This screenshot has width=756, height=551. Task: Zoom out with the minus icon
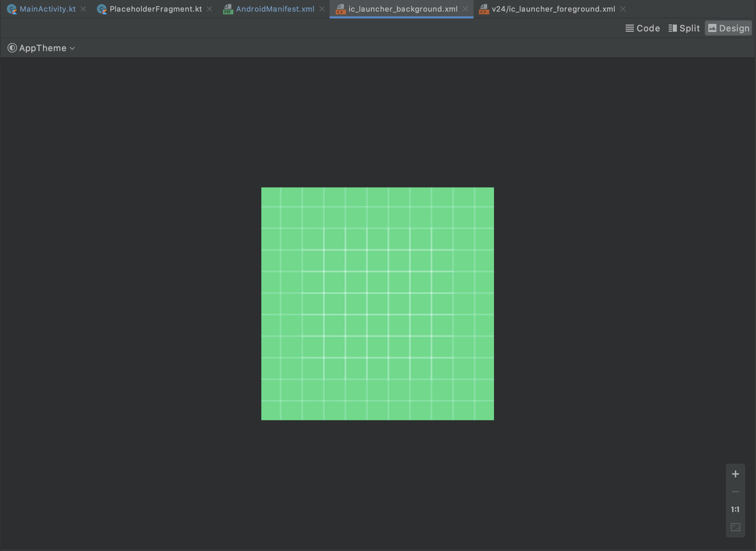(735, 492)
